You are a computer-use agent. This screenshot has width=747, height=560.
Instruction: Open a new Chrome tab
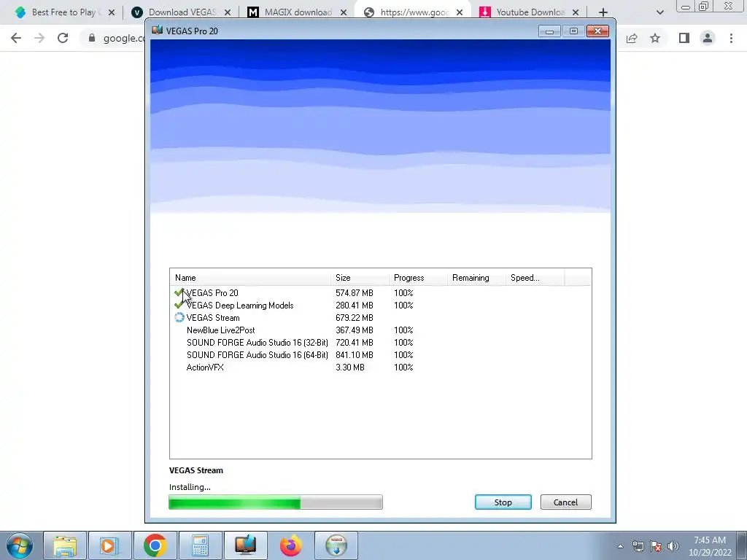[603, 12]
